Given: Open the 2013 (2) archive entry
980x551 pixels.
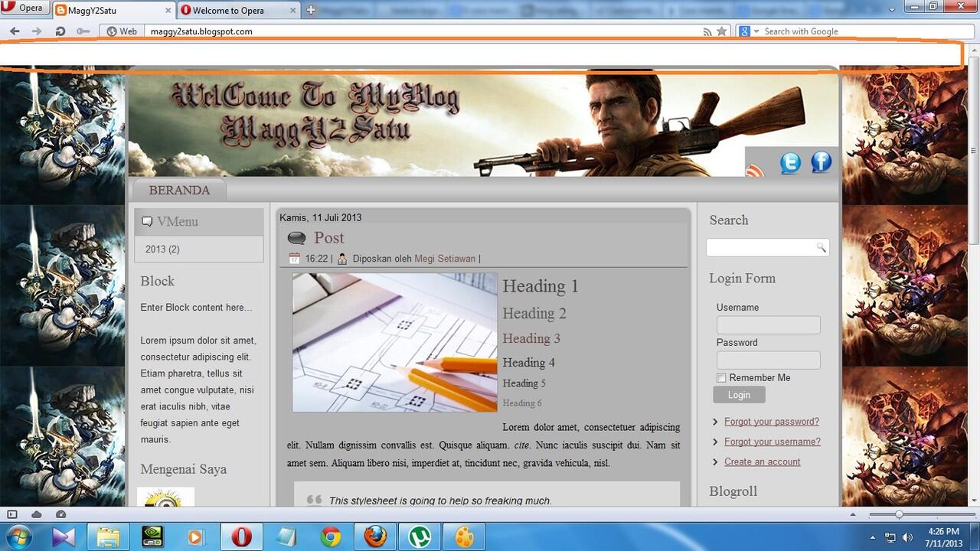Looking at the screenshot, I should [162, 249].
